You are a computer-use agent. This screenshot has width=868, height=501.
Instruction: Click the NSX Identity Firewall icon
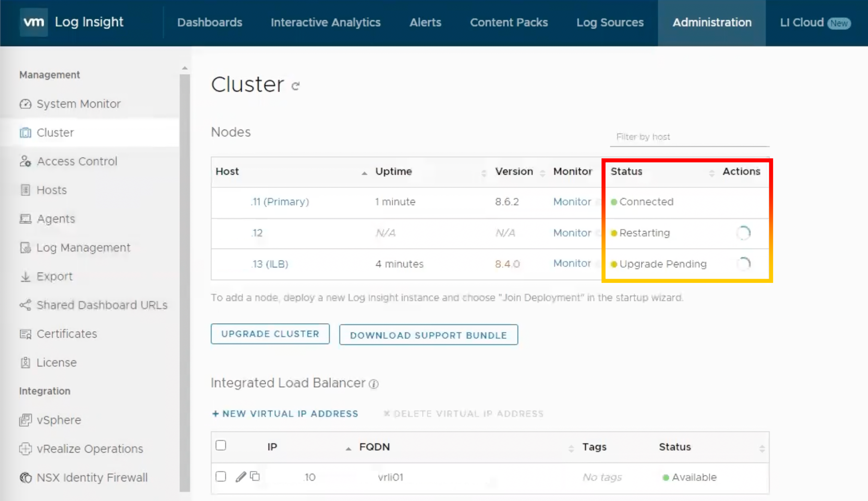coord(26,478)
